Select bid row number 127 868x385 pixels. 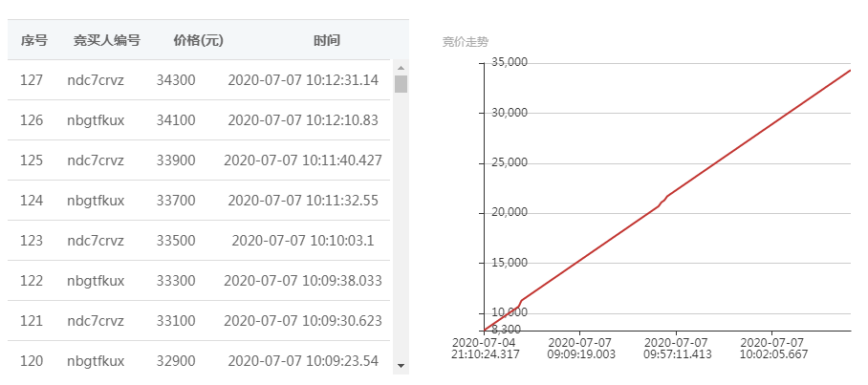(32, 80)
